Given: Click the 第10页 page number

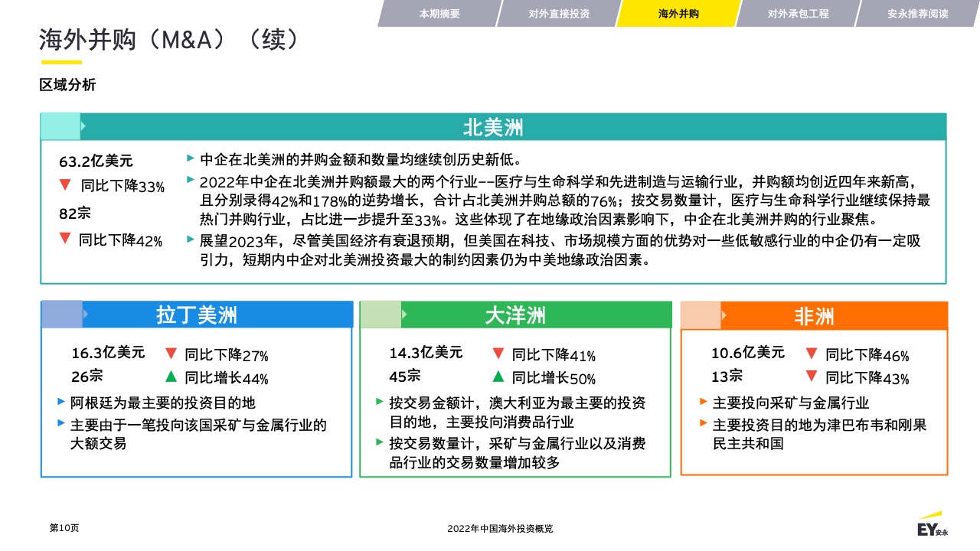Looking at the screenshot, I should point(64,528).
